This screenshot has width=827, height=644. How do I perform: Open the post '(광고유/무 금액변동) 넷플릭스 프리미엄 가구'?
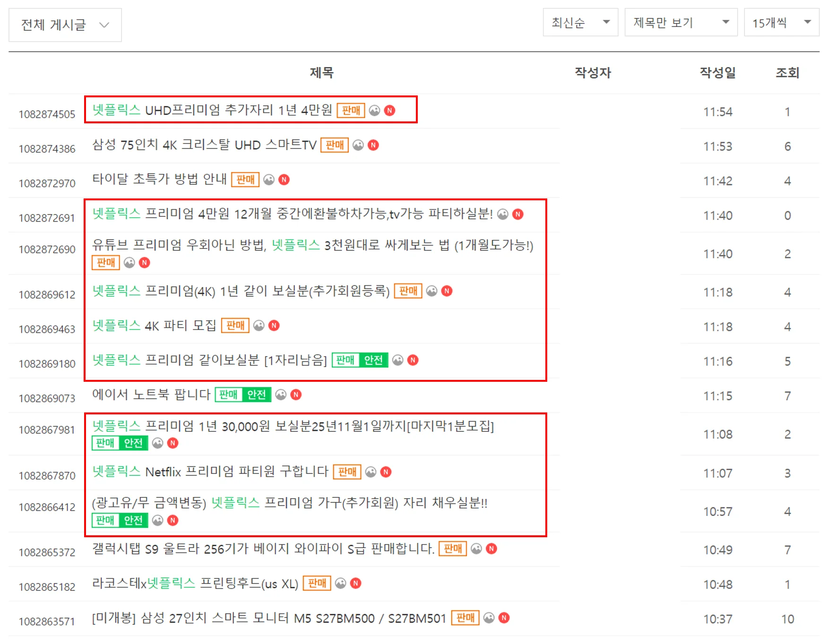pos(290,503)
